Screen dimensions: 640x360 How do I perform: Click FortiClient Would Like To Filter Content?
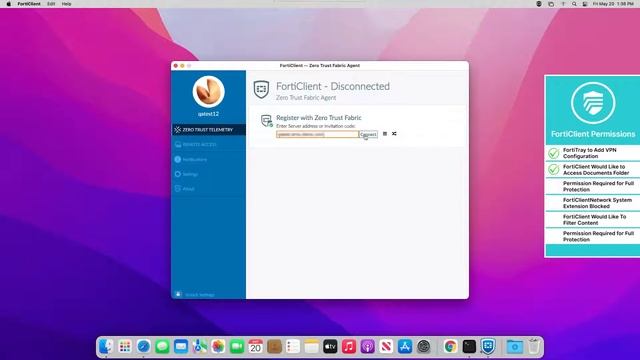593,220
